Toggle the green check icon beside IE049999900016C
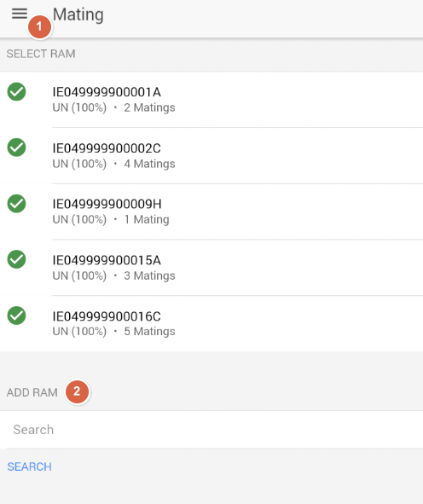The width and height of the screenshot is (423, 504). [x=17, y=316]
